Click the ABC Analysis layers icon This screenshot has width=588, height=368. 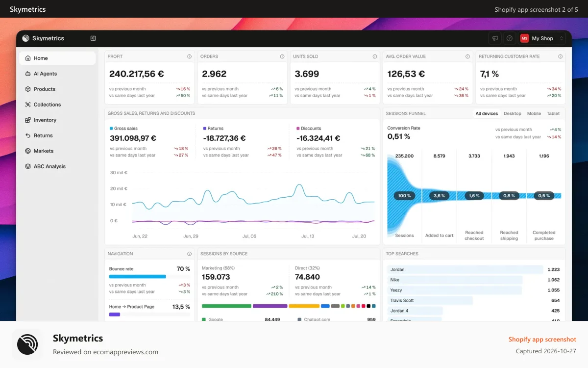28,166
